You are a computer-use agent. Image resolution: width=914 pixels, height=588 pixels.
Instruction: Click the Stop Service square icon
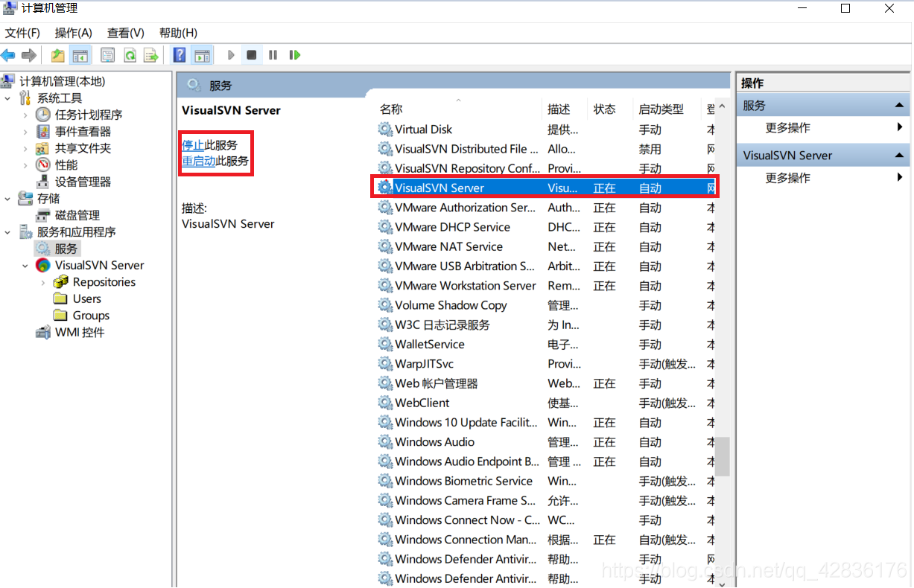point(252,55)
